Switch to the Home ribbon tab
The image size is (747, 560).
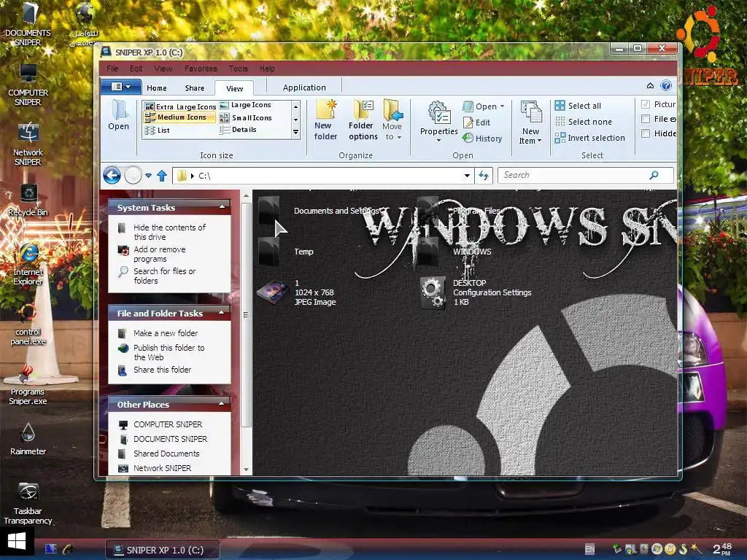(157, 88)
